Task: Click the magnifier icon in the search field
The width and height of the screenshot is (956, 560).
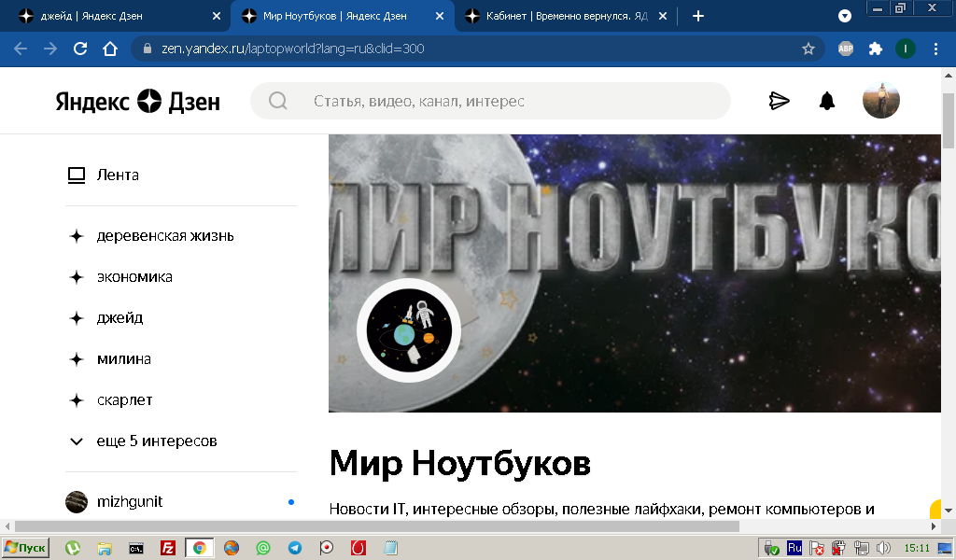Action: click(278, 101)
